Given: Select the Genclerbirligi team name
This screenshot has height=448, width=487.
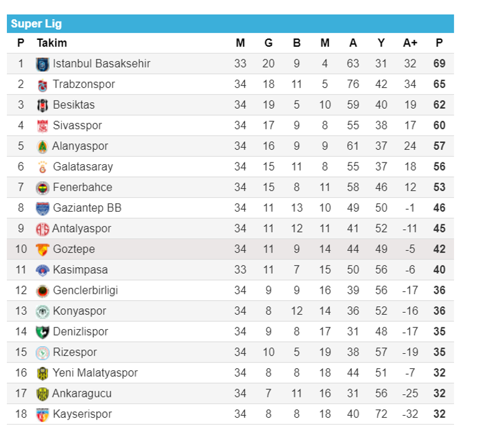Looking at the screenshot, I should coord(85,291).
